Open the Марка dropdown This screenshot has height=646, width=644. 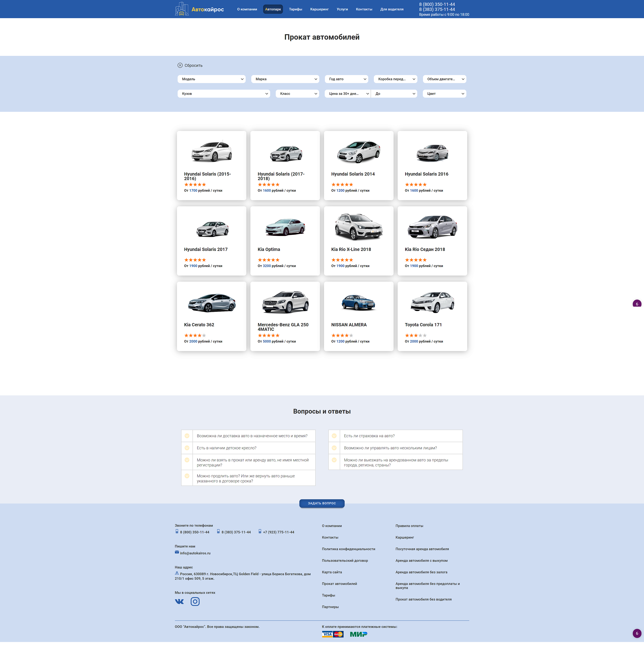(x=285, y=80)
